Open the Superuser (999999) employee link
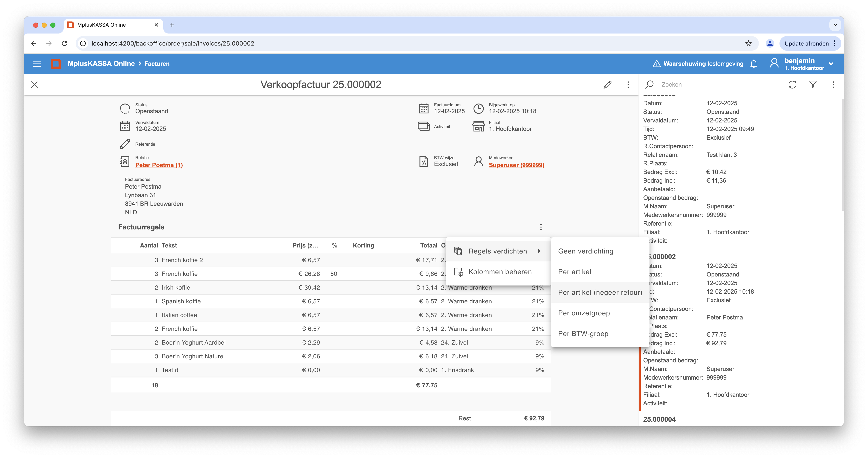 pyautogui.click(x=517, y=165)
